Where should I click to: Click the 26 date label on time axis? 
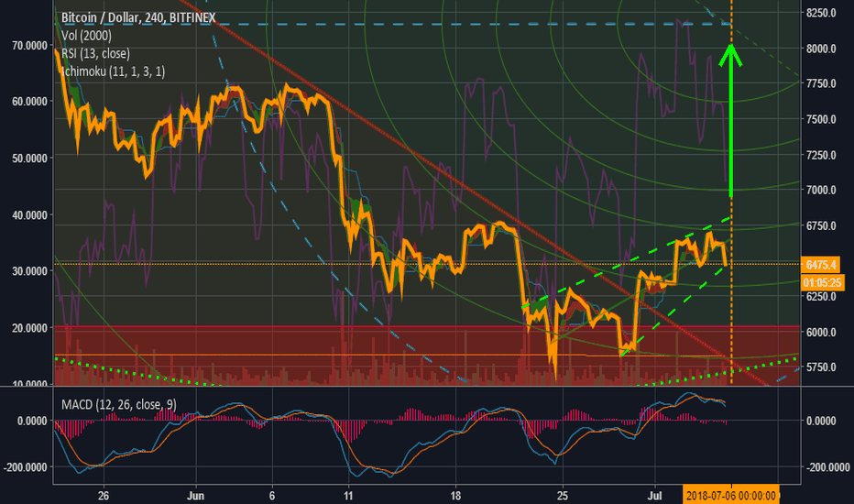point(104,496)
